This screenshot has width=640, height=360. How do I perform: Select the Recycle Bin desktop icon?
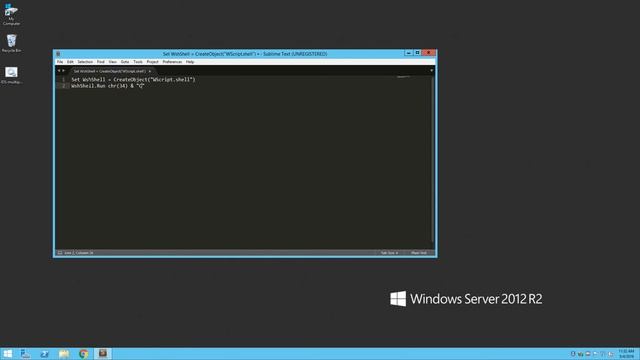[11, 43]
